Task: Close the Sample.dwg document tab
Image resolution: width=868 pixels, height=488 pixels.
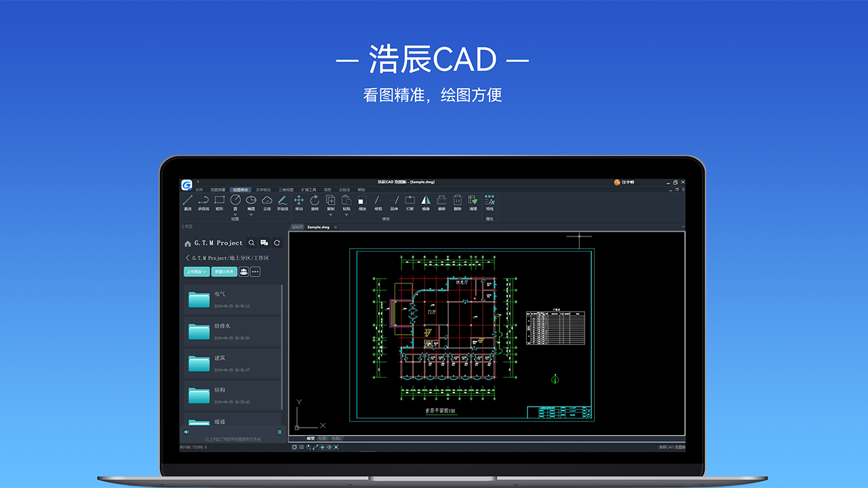Action: pos(335,228)
